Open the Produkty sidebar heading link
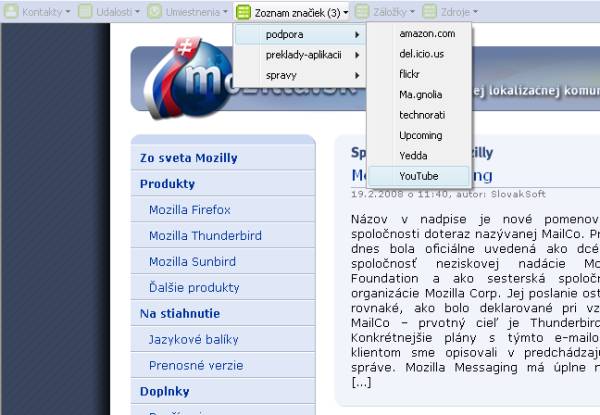Viewport: 600px width, 415px height. [x=167, y=184]
